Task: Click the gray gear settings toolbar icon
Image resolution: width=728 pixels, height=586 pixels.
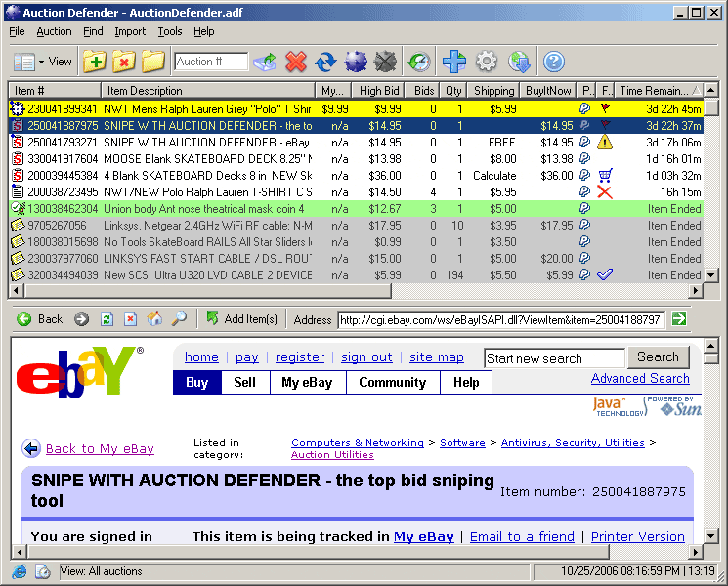Action: [x=486, y=62]
